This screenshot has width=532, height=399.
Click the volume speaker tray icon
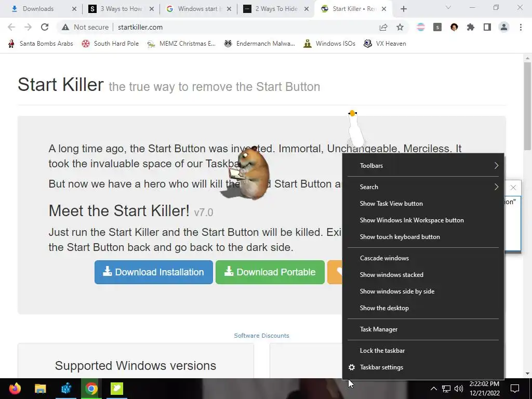(459, 389)
